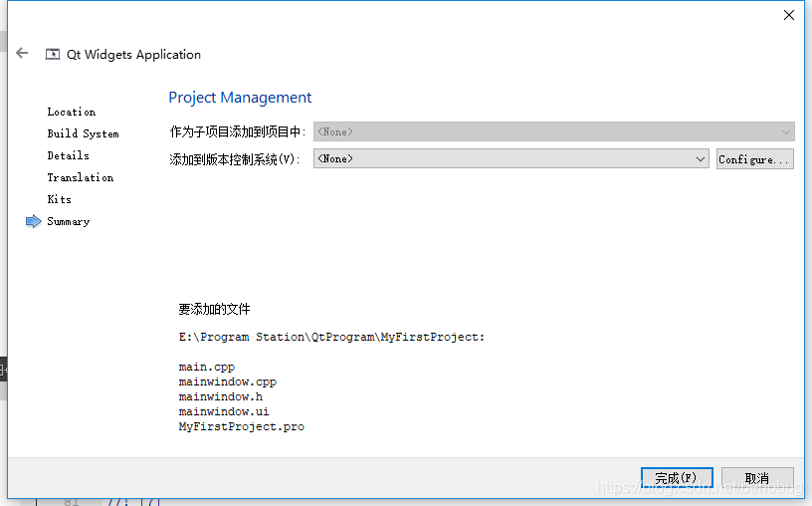Viewport: 812px width, 506px height.
Task: Click the 完成(F) finish button
Action: pyautogui.click(x=677, y=477)
